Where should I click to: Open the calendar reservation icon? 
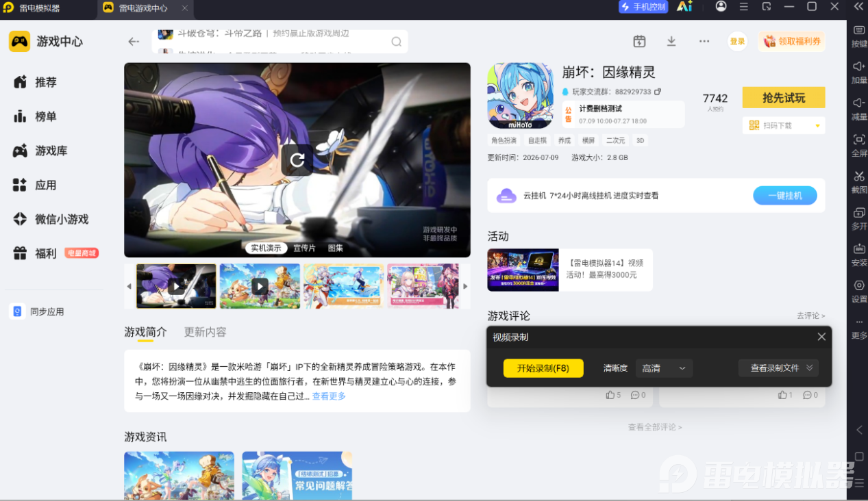[639, 41]
